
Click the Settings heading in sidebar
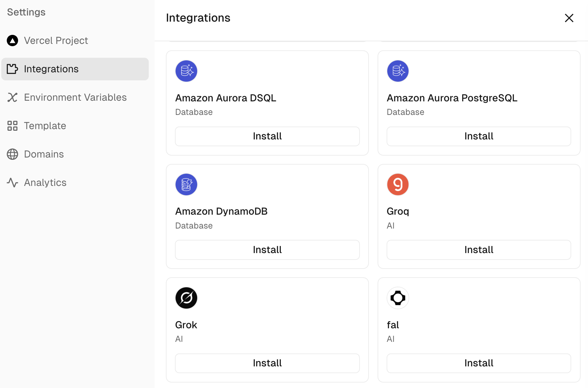[26, 12]
